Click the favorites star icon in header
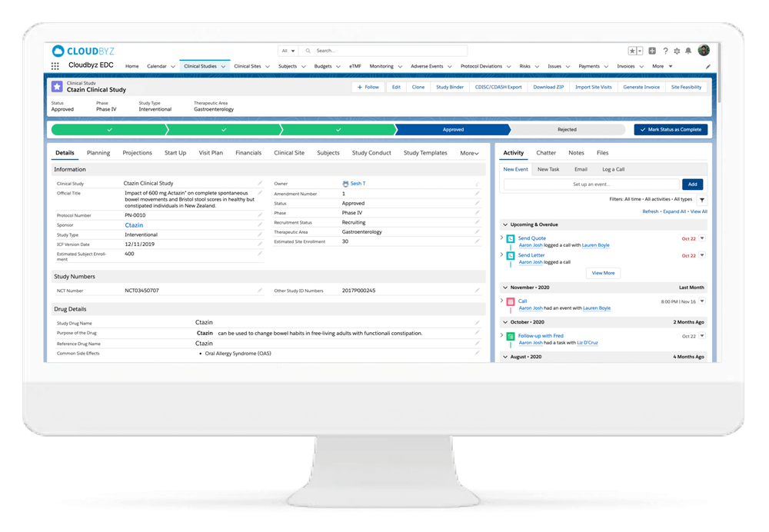This screenshot has height=532, width=769. (x=633, y=51)
